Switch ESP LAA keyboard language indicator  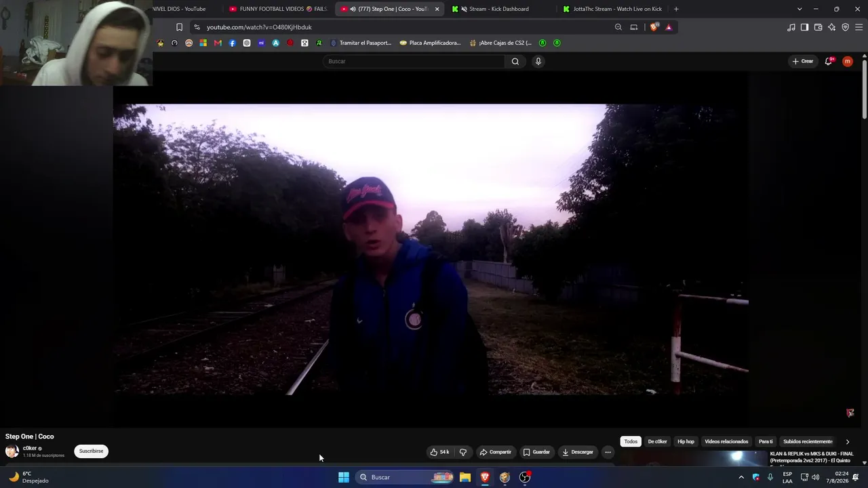click(x=787, y=477)
